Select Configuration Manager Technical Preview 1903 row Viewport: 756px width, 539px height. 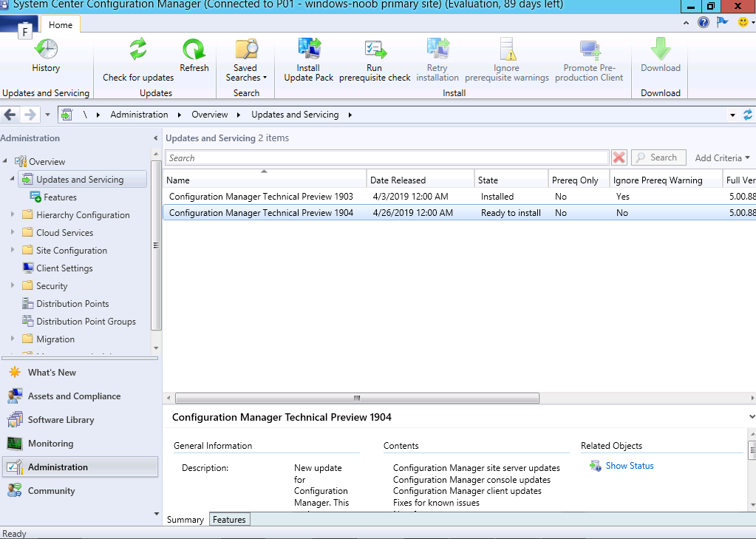point(460,197)
